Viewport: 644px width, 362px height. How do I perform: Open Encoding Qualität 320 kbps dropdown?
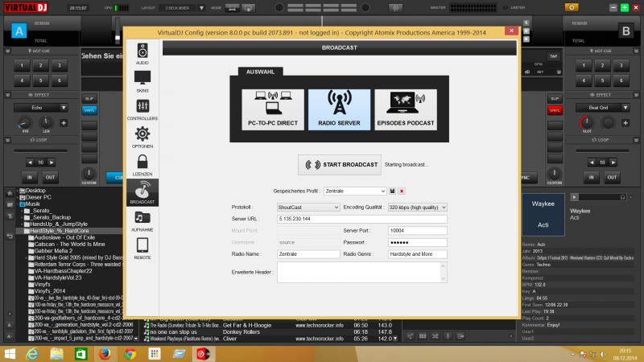(x=417, y=208)
